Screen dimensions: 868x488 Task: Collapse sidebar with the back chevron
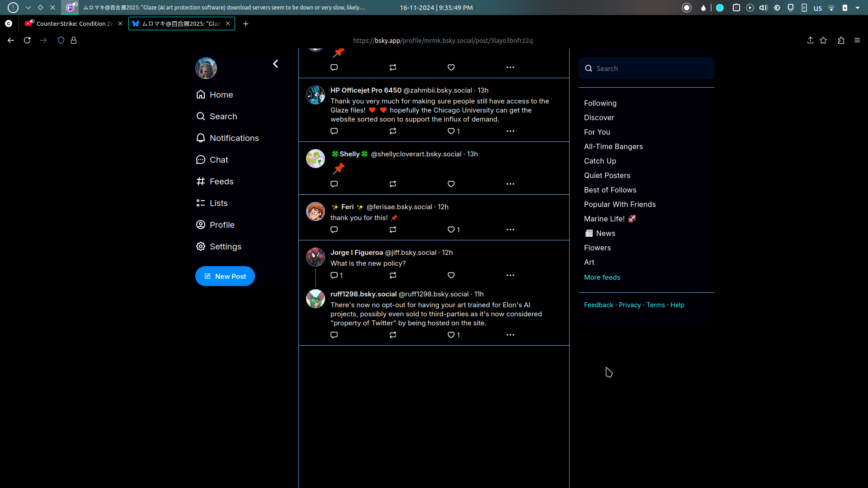[x=275, y=64]
